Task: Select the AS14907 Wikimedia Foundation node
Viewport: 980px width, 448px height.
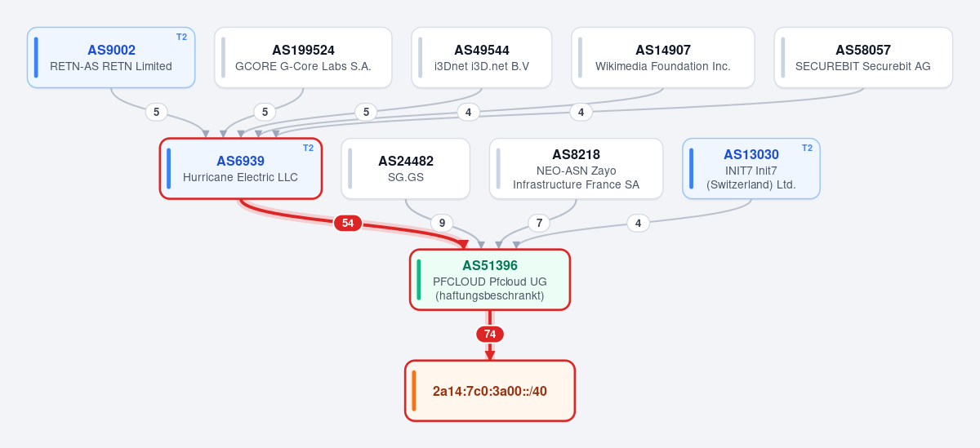Action: coord(663,57)
